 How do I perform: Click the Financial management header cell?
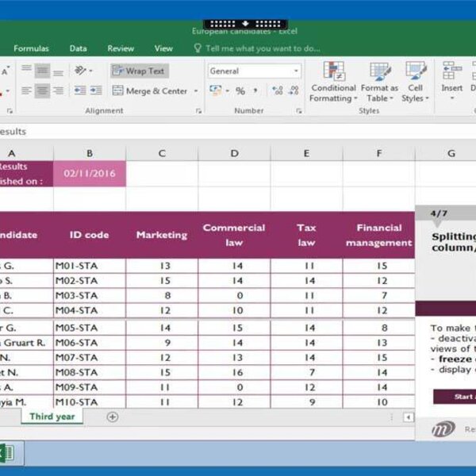tap(379, 235)
